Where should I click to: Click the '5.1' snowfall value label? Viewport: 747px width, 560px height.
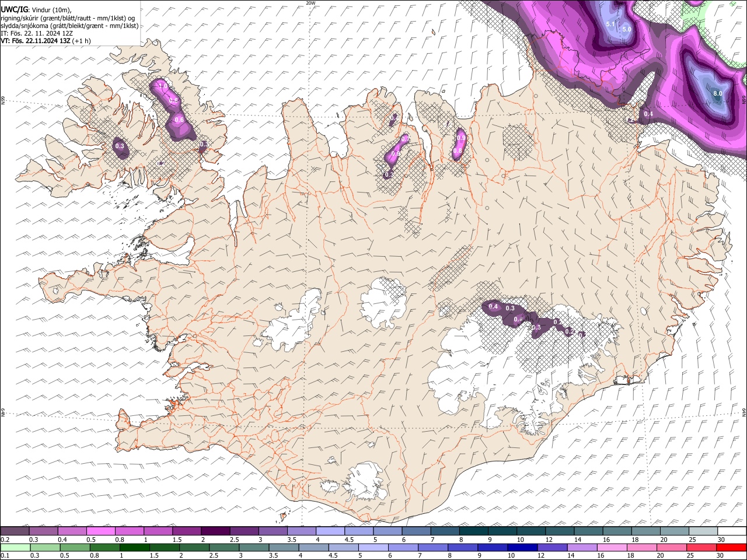pyautogui.click(x=611, y=24)
